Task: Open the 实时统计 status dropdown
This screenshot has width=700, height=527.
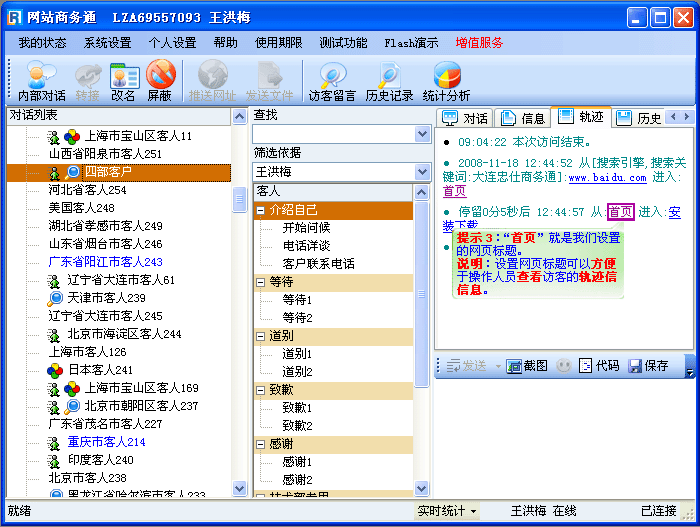Action: tap(447, 511)
